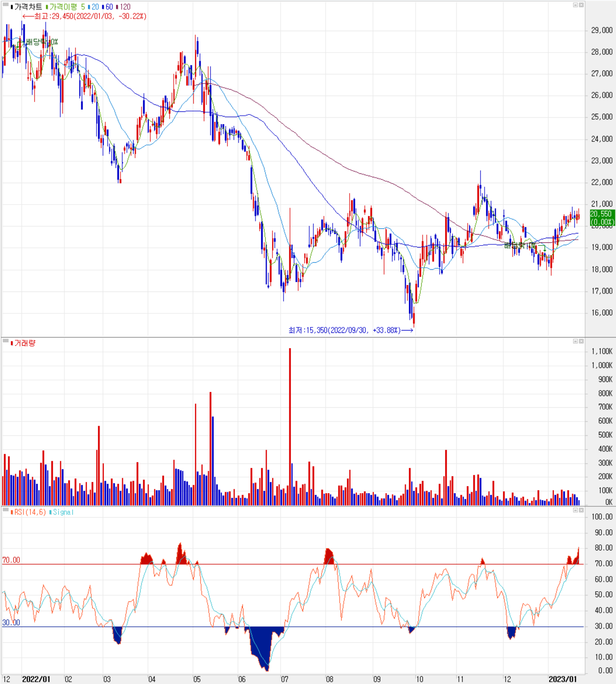This screenshot has width=616, height=684.
Task: Click the 500K volume axis label
Action: pos(605,435)
